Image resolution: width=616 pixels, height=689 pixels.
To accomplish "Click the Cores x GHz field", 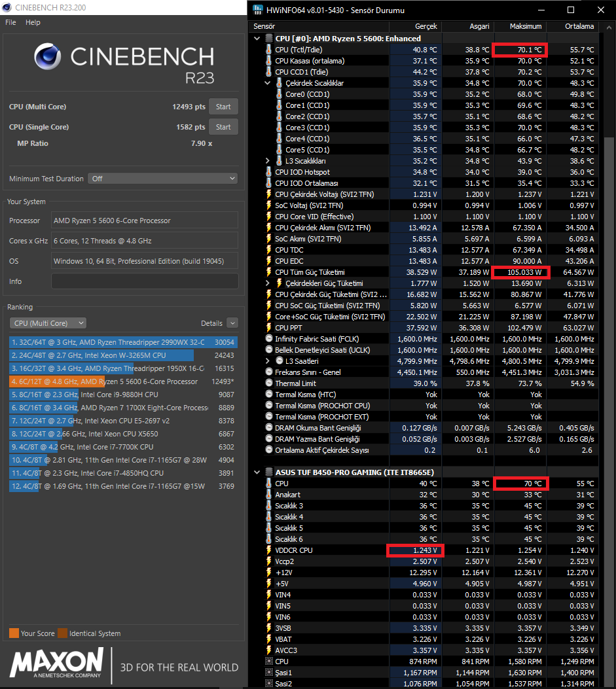I will pos(145,241).
